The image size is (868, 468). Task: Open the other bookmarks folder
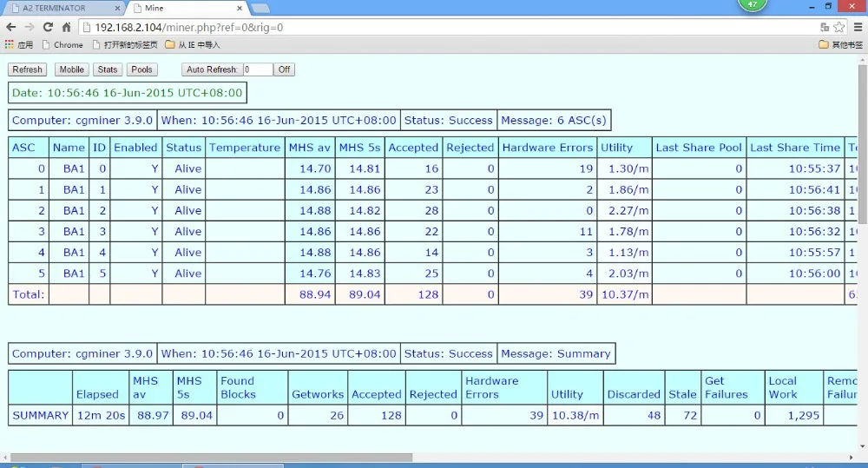(841, 44)
